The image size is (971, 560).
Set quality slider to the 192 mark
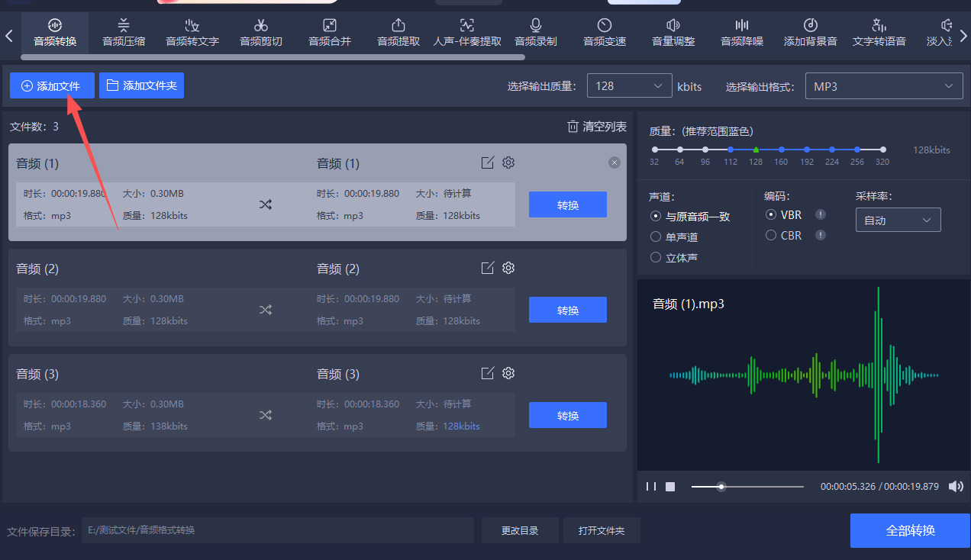[x=806, y=150]
